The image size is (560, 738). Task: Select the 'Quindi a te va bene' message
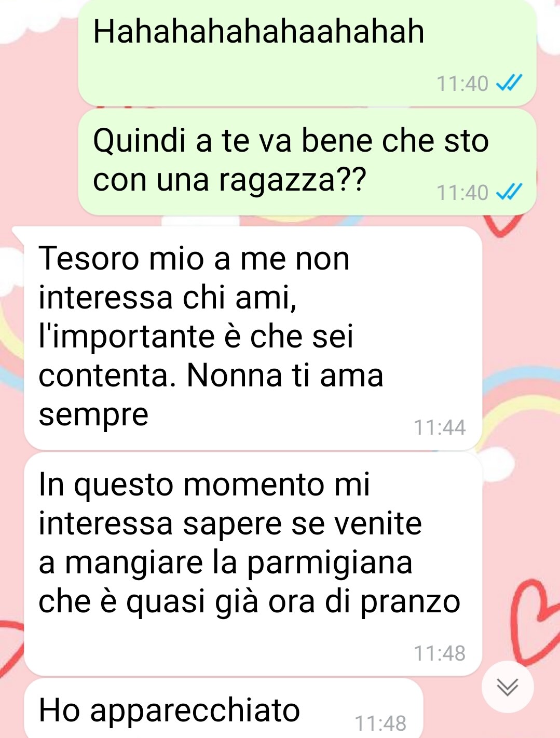(307, 162)
